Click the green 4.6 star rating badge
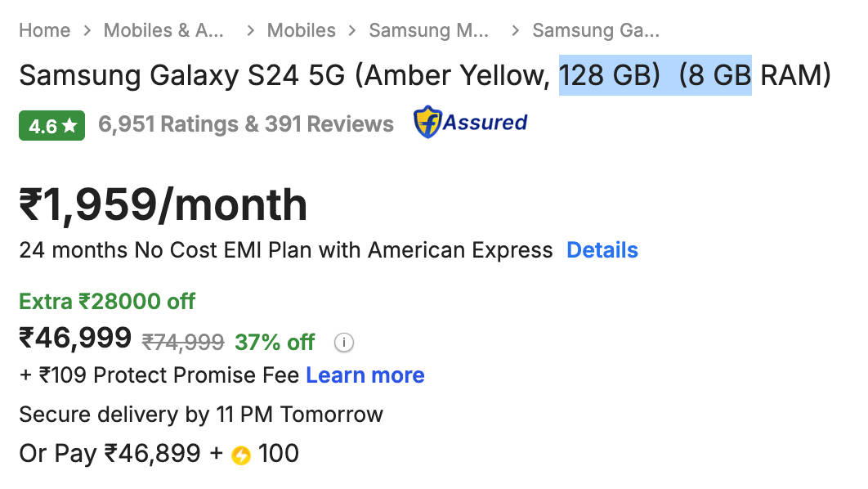The width and height of the screenshot is (868, 489). (51, 125)
